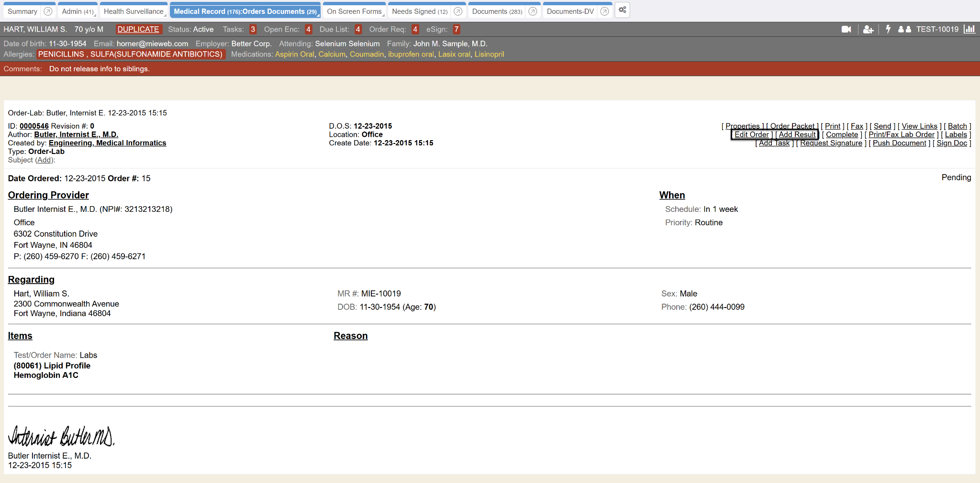This screenshot has width=980, height=483.
Task: Click the Add Result link
Action: point(797,135)
